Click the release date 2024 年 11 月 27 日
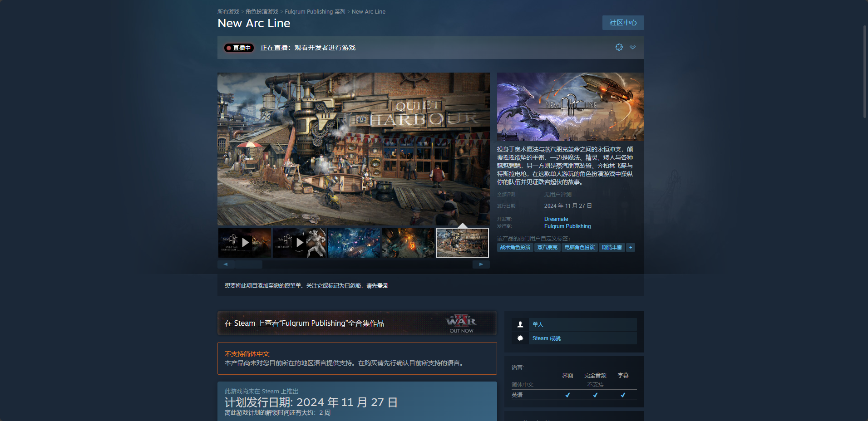 click(568, 206)
